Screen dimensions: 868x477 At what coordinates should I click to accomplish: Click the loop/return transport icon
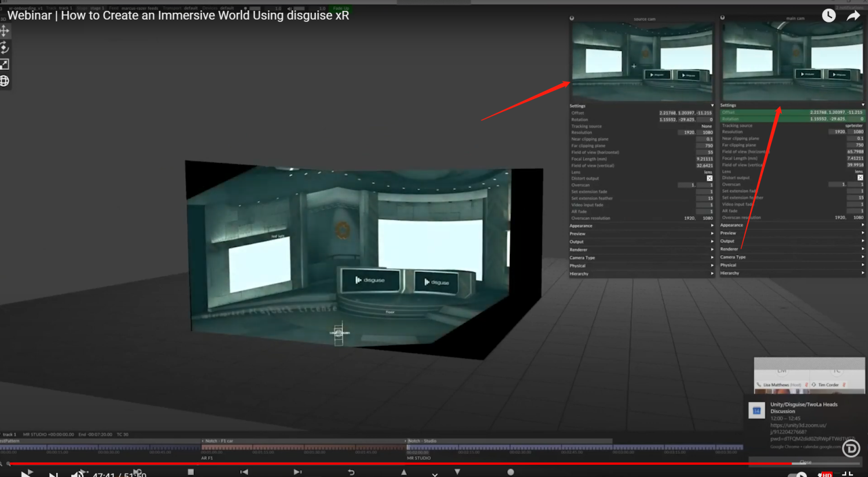click(x=351, y=472)
